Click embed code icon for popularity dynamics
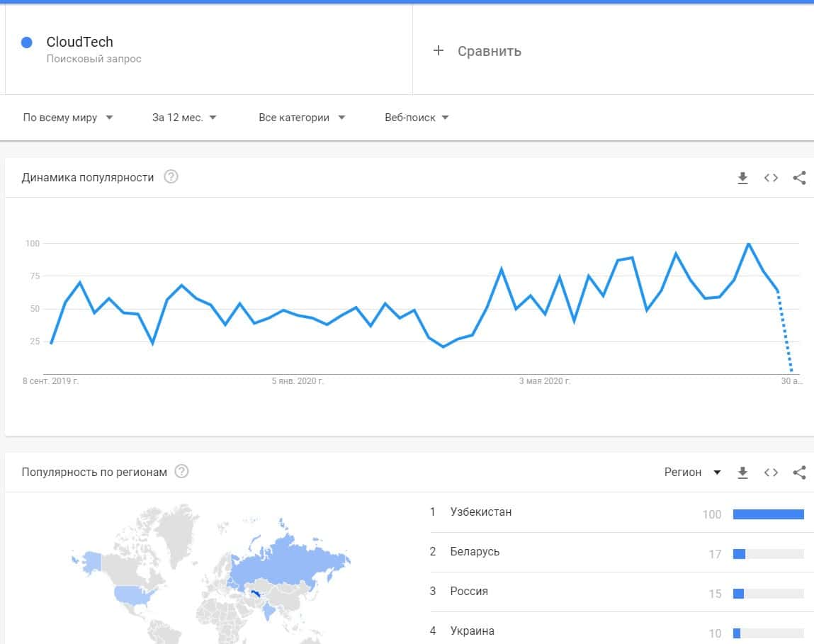This screenshot has height=644, width=814. coord(771,178)
